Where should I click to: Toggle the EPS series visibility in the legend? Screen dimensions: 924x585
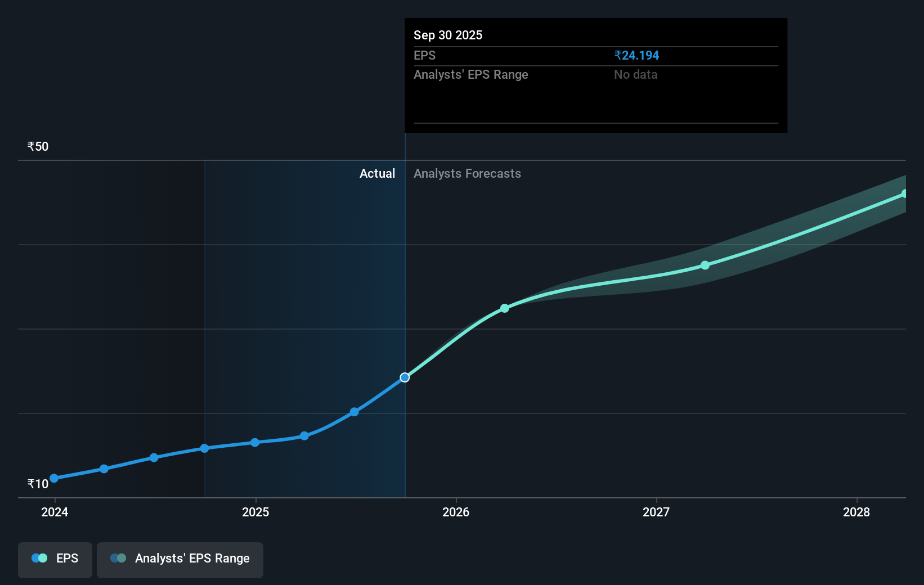point(55,560)
